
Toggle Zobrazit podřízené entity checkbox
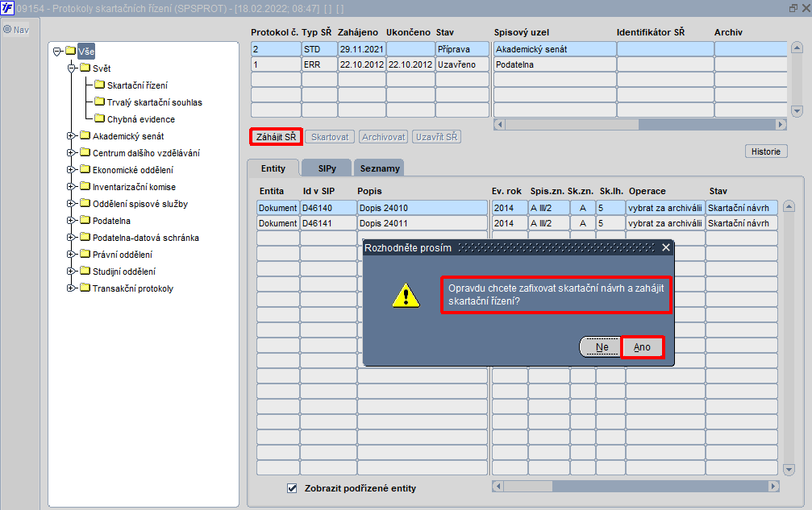293,488
